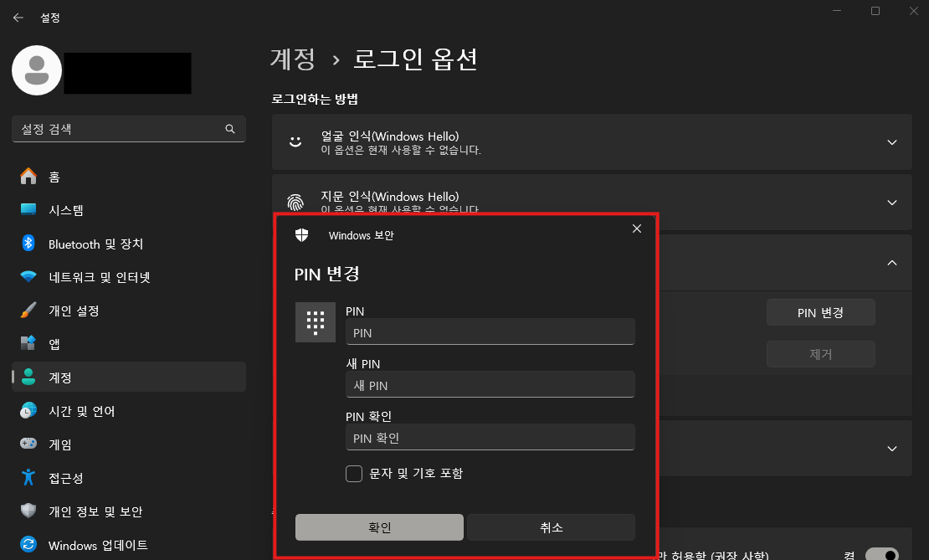Image resolution: width=929 pixels, height=560 pixels.
Task: Open 네트워크 및 인터넷 settings
Action: tap(129, 277)
